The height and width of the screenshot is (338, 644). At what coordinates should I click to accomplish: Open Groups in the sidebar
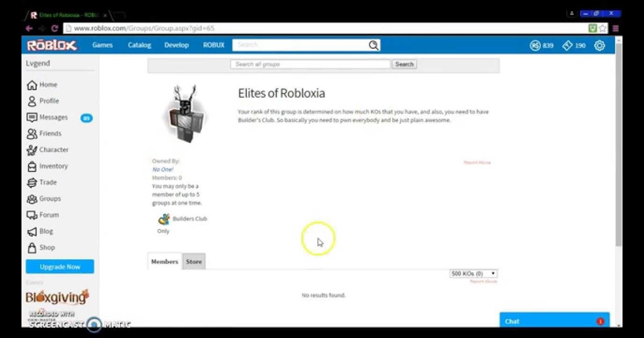coord(43,199)
